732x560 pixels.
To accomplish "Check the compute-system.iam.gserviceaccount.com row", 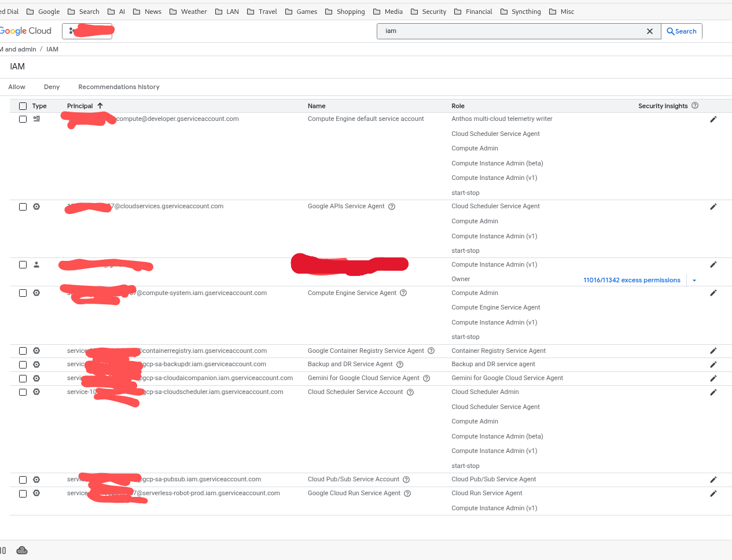I will pyautogui.click(x=23, y=293).
